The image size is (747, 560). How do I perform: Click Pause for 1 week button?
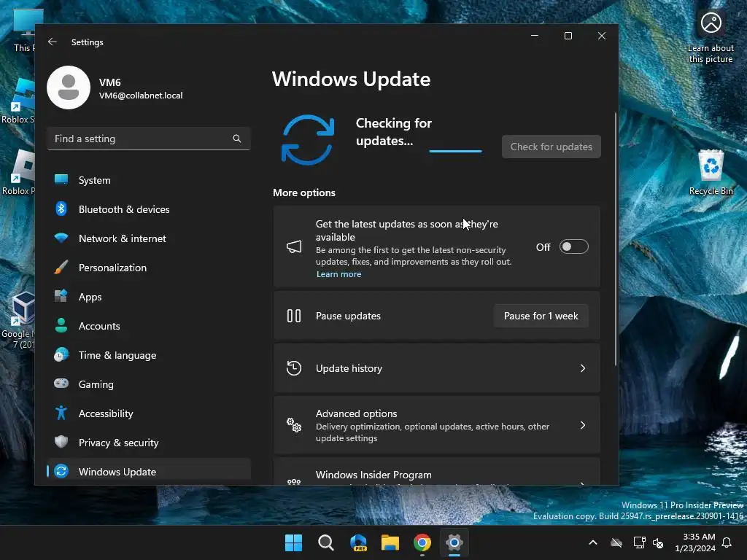coord(541,316)
